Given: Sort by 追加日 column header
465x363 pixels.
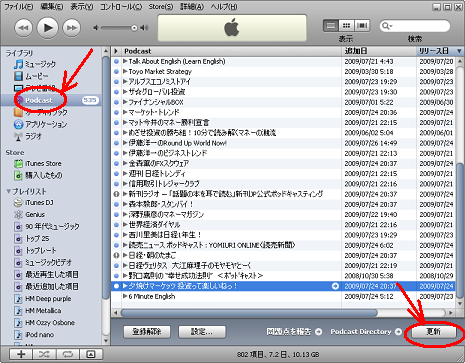Looking at the screenshot, I should pyautogui.click(x=379, y=51).
